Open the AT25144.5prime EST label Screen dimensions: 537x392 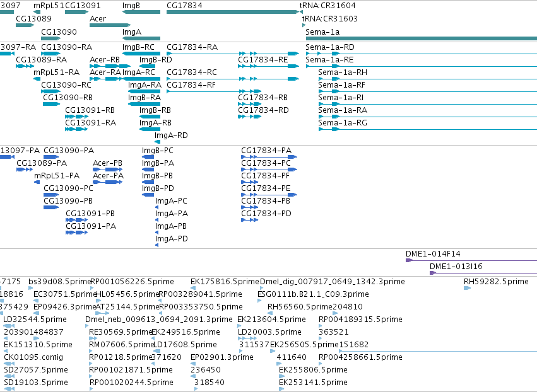(127, 307)
